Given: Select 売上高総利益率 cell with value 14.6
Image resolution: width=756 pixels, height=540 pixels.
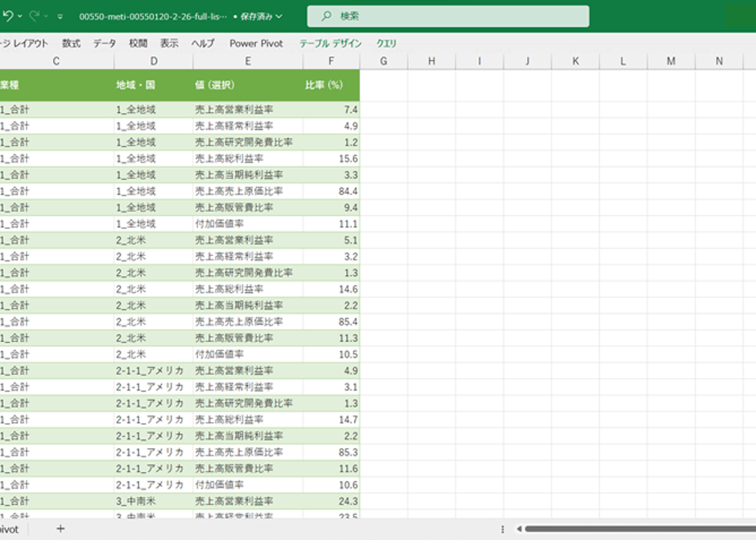Looking at the screenshot, I should tap(248, 289).
